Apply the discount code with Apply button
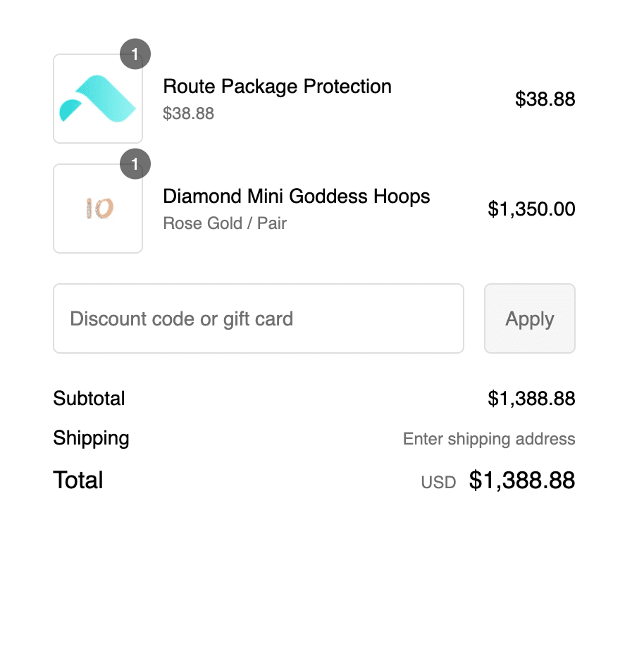 [530, 318]
